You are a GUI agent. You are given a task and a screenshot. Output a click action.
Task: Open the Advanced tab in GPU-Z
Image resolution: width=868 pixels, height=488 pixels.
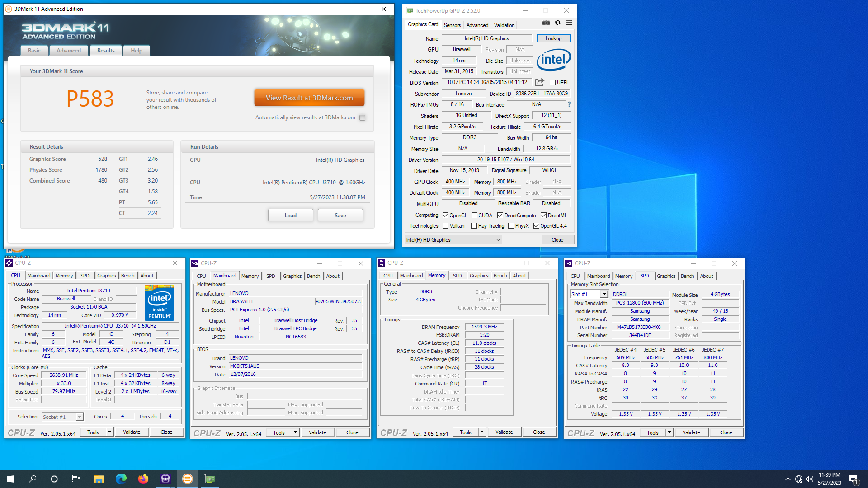(x=477, y=25)
